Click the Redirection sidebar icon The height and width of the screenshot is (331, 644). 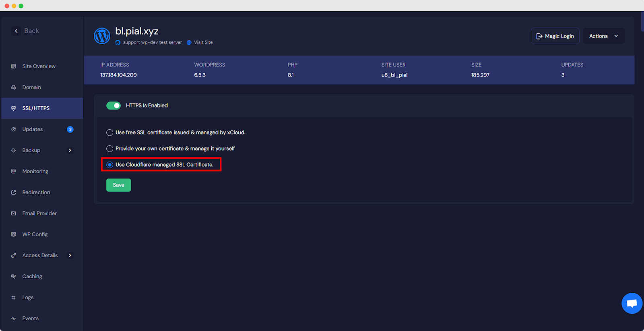[x=13, y=192]
